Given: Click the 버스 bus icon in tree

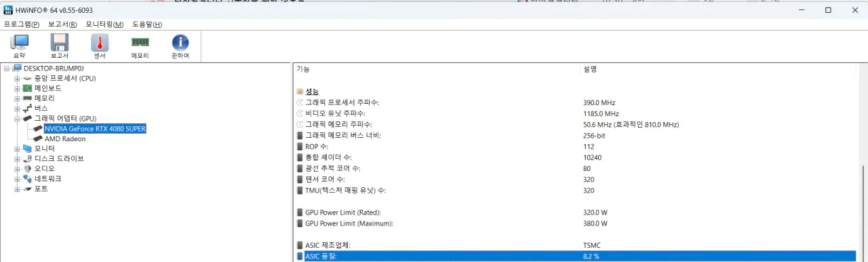Looking at the screenshot, I should point(27,108).
